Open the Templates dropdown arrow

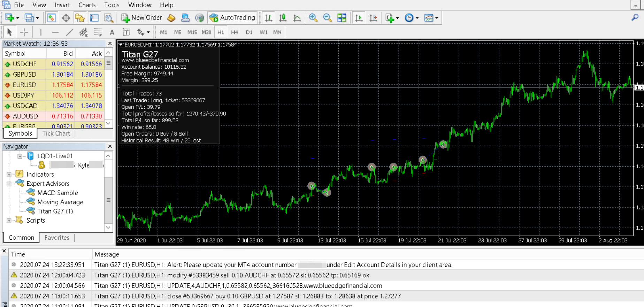pos(437,18)
